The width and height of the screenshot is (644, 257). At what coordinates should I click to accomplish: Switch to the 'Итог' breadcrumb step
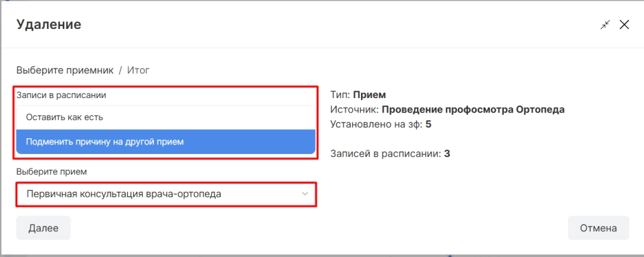pos(138,70)
